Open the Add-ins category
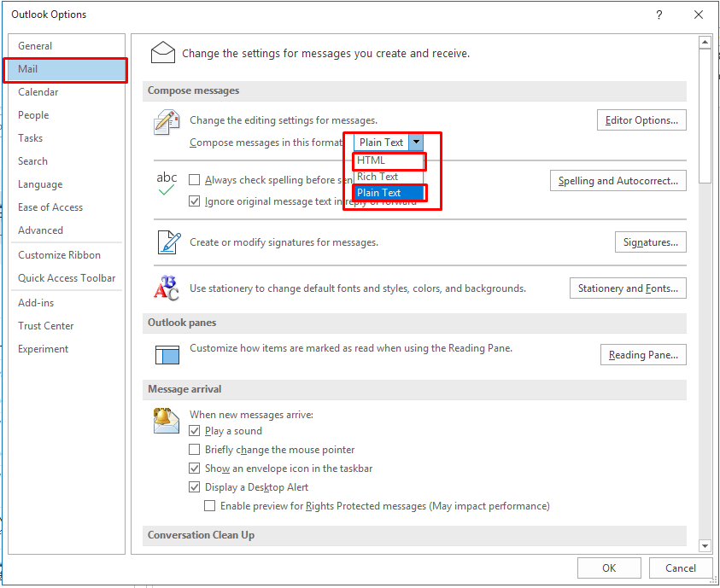The height and width of the screenshot is (588, 720). 67,303
